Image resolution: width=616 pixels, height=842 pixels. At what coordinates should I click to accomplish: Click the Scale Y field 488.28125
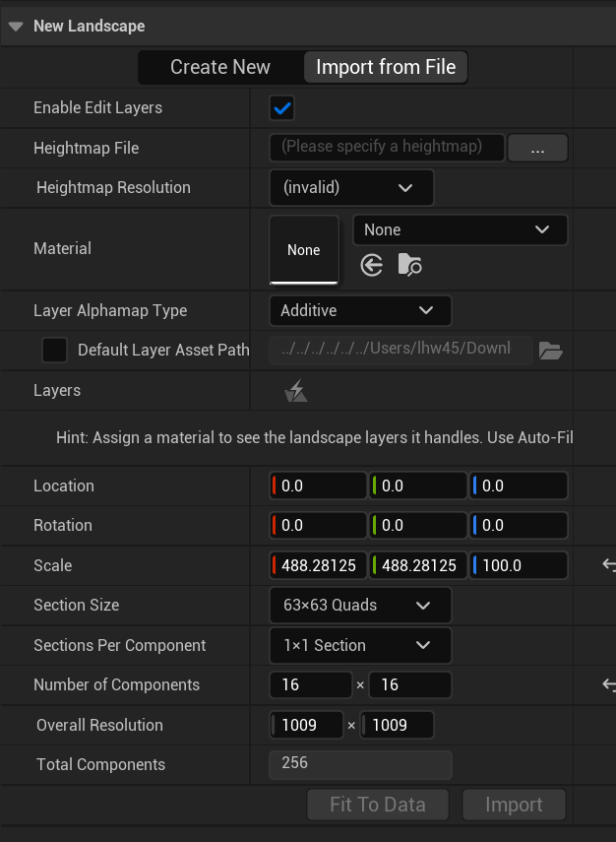point(418,565)
